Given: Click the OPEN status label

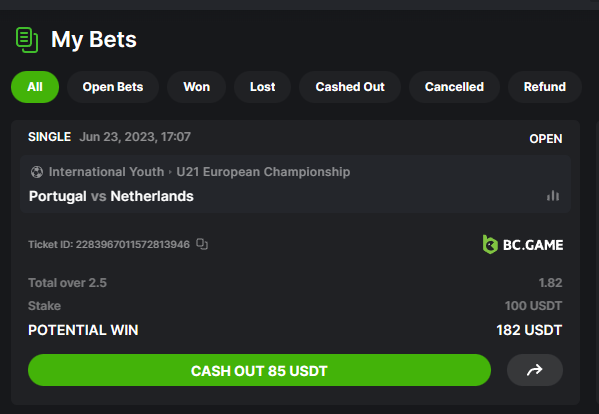Looking at the screenshot, I should coord(546,139).
